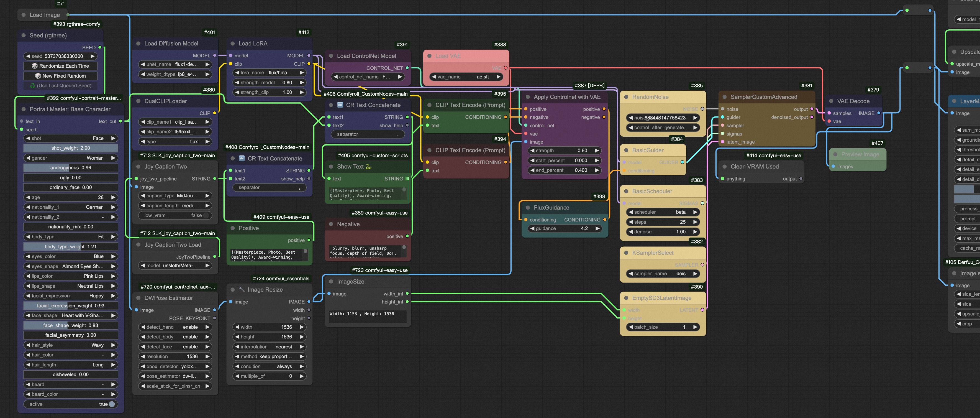Open the vae_name selector showing ae.sft
980x418 pixels.
[x=466, y=77]
